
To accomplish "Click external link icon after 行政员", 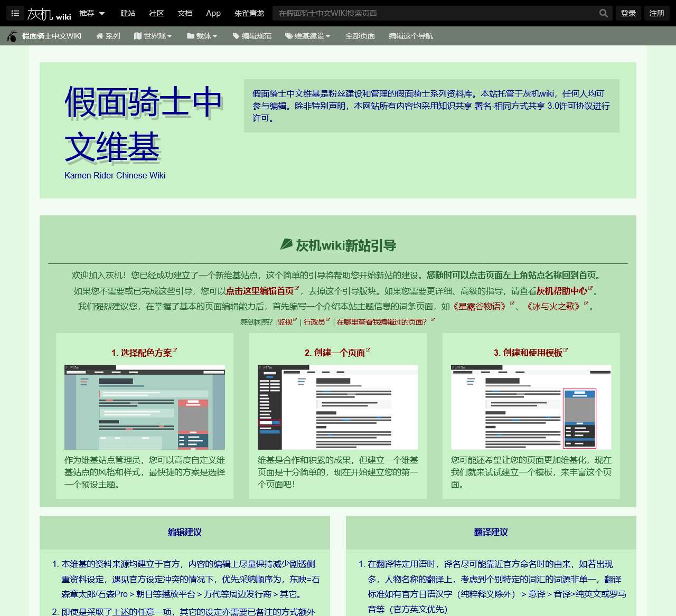I will (328, 320).
